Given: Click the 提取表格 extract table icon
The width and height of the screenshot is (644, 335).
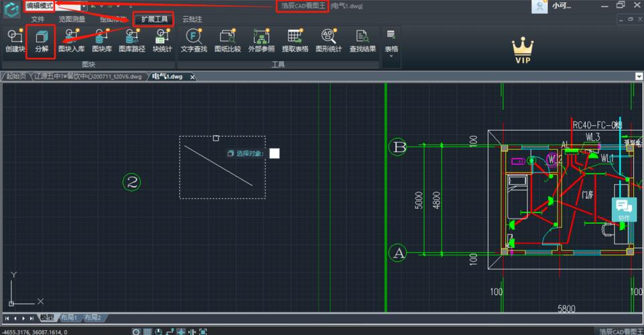Looking at the screenshot, I should 295,40.
